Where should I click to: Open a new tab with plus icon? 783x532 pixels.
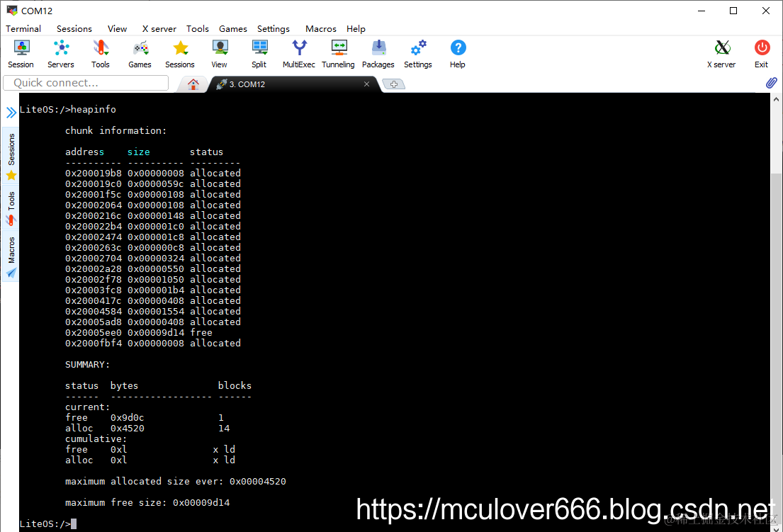click(x=394, y=84)
